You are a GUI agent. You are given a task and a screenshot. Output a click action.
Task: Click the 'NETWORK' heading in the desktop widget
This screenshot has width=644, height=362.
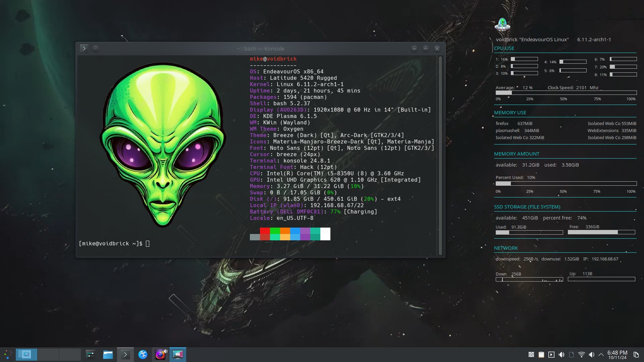point(506,248)
